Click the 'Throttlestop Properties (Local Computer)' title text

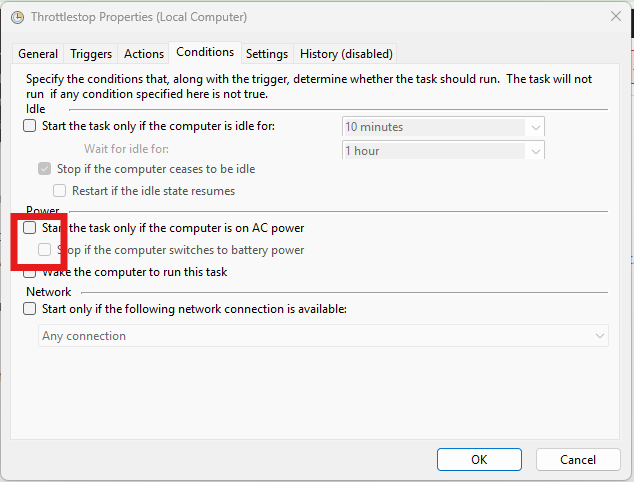[139, 17]
